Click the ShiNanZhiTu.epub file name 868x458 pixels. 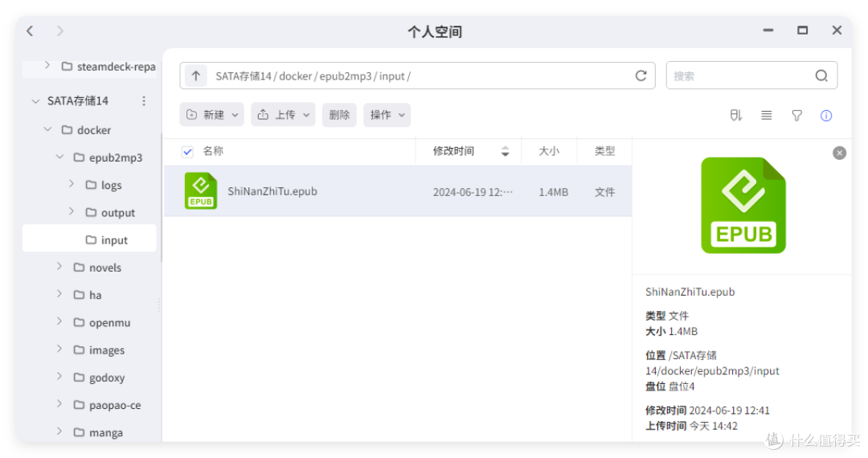click(x=272, y=191)
